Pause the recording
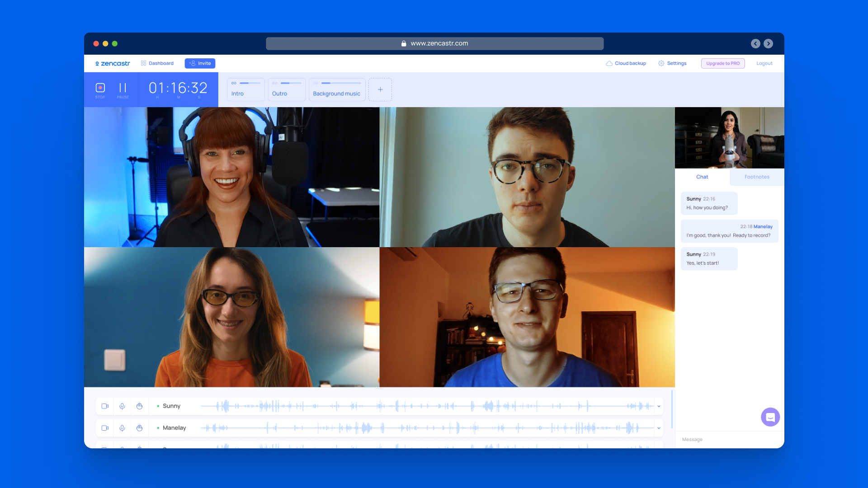The height and width of the screenshot is (488, 868). pyautogui.click(x=123, y=88)
